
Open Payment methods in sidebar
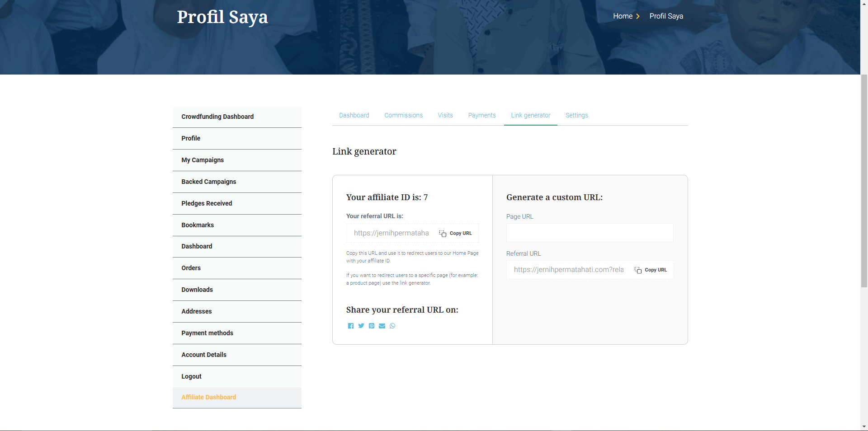(237, 333)
